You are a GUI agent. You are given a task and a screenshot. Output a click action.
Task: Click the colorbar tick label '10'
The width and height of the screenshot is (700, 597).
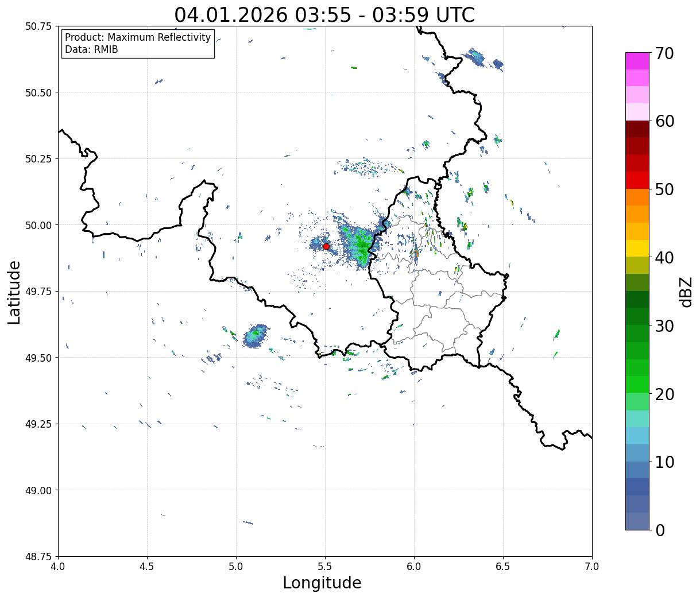[x=664, y=462]
